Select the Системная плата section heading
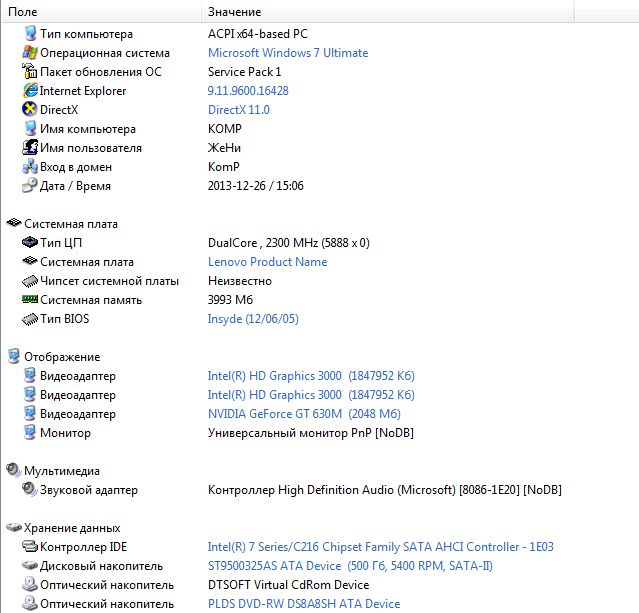Image resolution: width=639 pixels, height=613 pixels. click(x=71, y=224)
